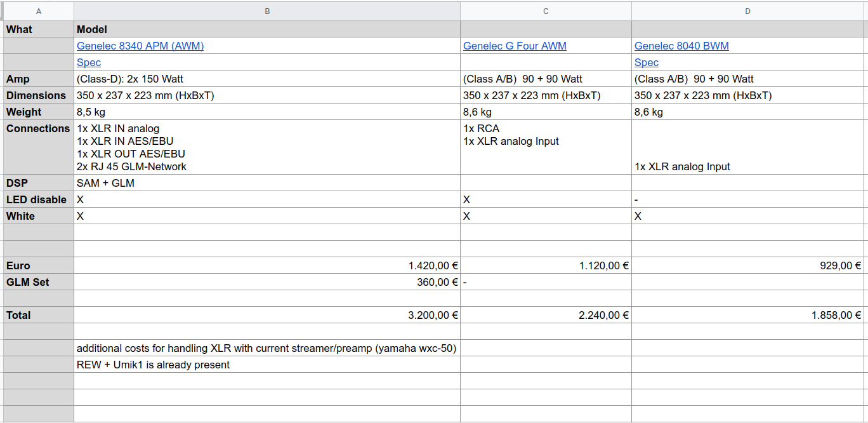Select the "REW + Umik1 is already present" note
The height and width of the screenshot is (423, 868).
pyautogui.click(x=267, y=365)
